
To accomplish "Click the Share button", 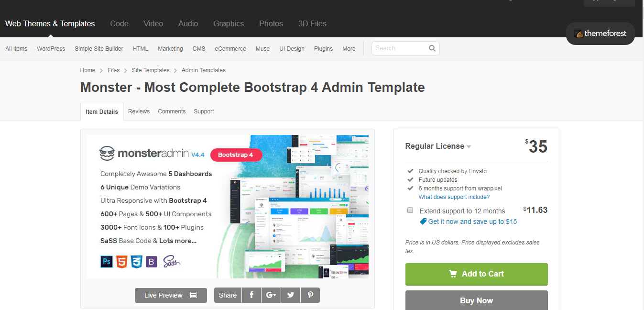I will point(228,295).
